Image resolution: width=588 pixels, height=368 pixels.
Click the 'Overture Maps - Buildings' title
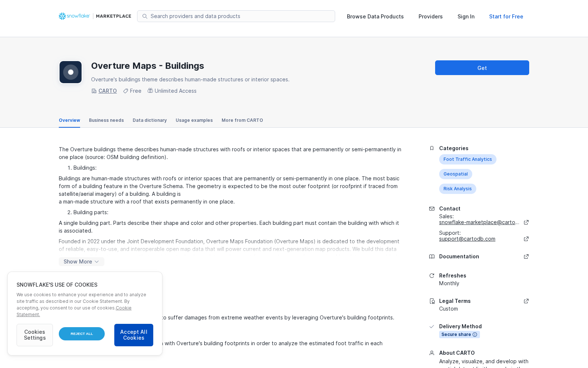point(147,66)
